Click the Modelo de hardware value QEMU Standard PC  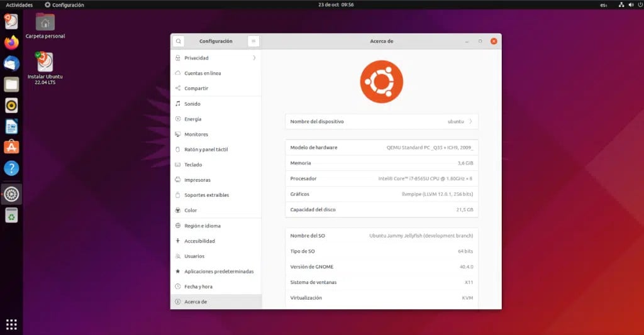coord(430,147)
